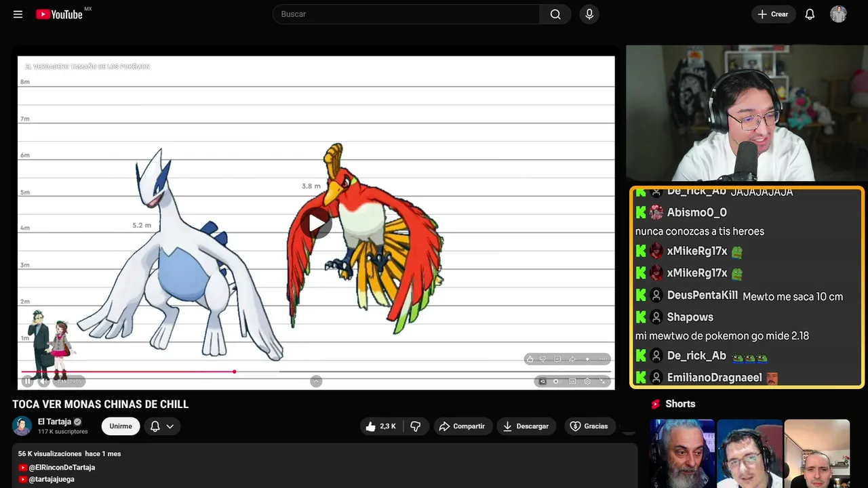
Task: Click the Gracias button
Action: 589,426
